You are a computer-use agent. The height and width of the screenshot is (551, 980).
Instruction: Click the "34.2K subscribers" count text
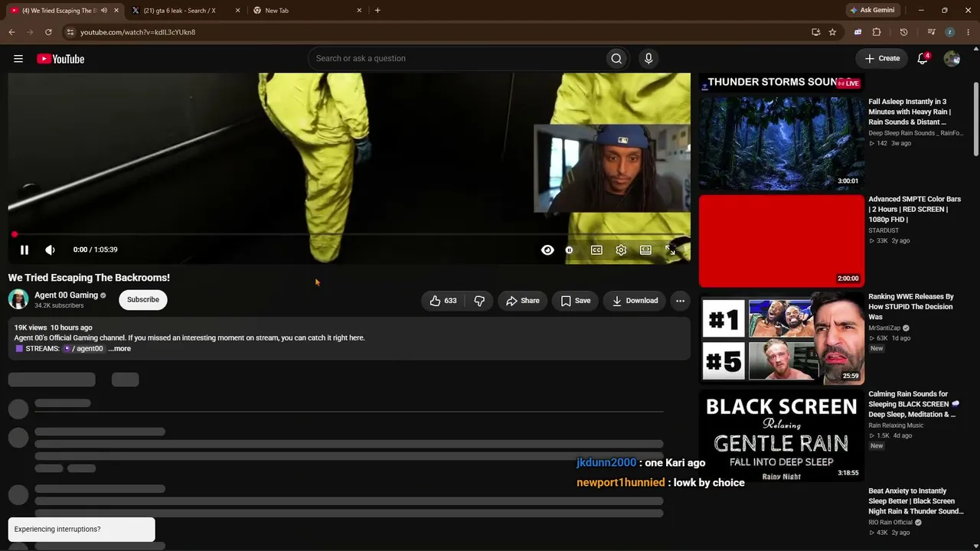[x=59, y=305]
